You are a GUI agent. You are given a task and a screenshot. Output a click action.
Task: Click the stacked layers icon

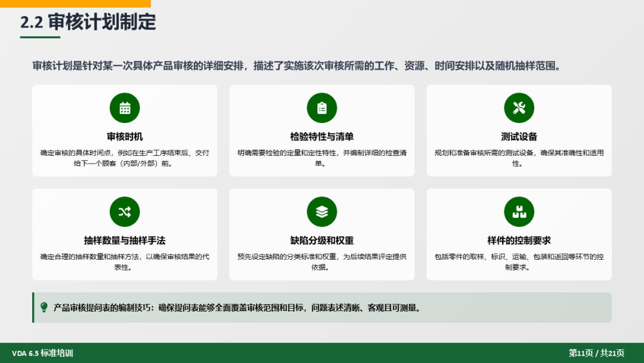[322, 212]
